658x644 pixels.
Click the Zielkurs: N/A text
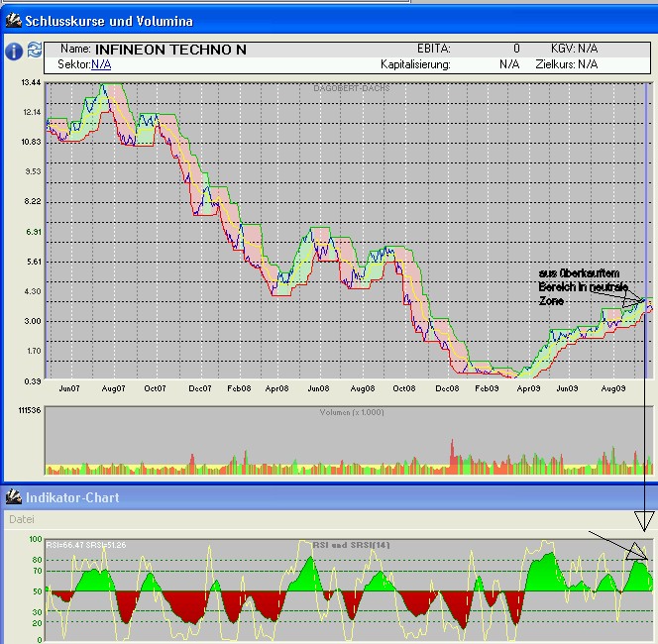(x=567, y=64)
